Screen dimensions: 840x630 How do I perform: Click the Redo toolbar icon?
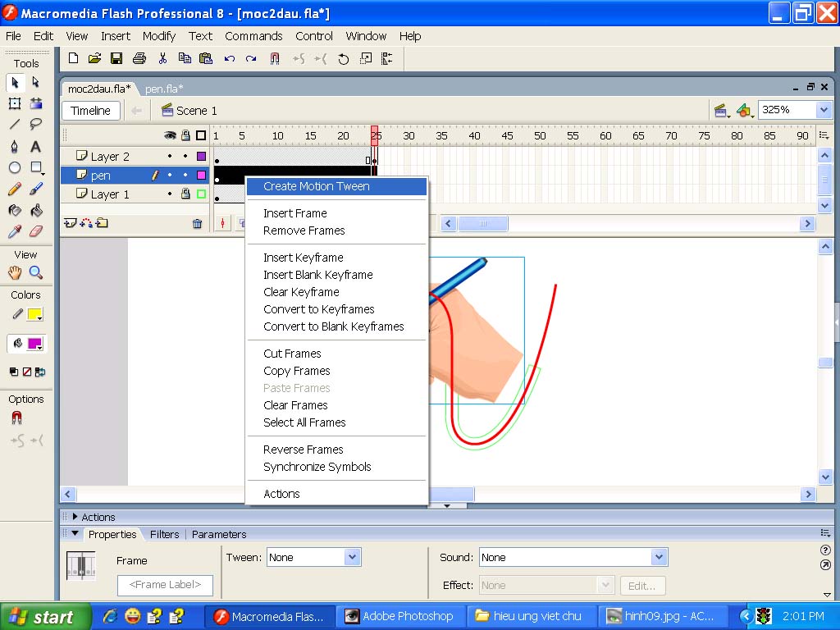tap(251, 58)
